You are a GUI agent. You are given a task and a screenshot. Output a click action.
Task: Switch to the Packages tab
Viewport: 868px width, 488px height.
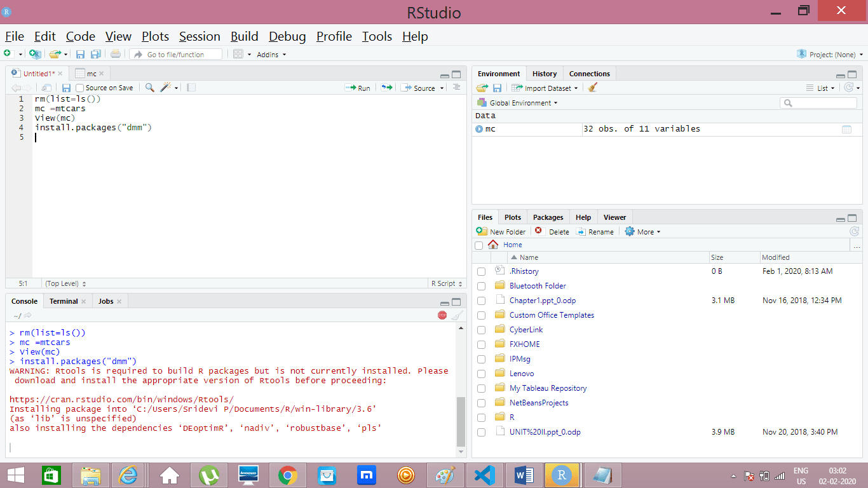click(548, 217)
